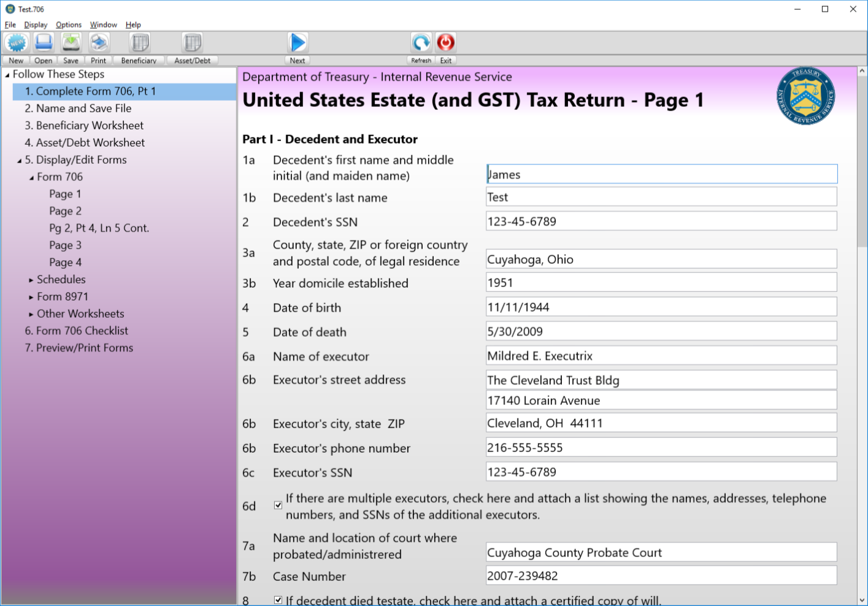868x606 pixels.
Task: Click the red Exit power icon
Action: click(x=446, y=42)
